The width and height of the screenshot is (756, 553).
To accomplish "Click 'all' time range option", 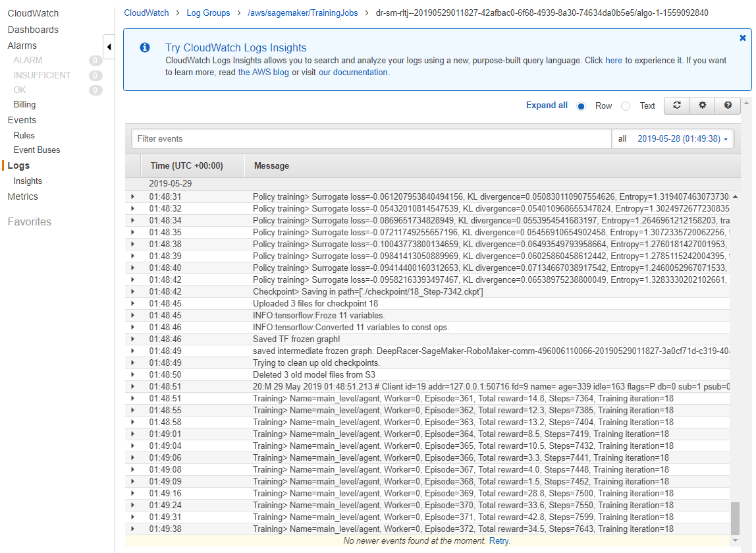I will (x=622, y=139).
